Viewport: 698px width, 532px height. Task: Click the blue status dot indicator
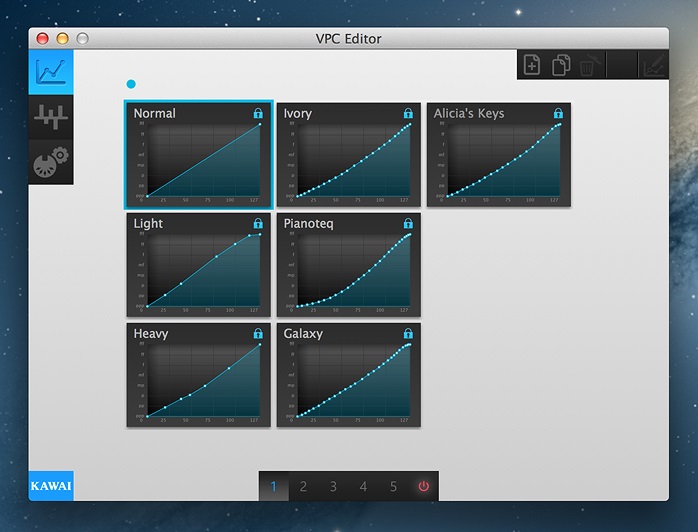[x=131, y=84]
